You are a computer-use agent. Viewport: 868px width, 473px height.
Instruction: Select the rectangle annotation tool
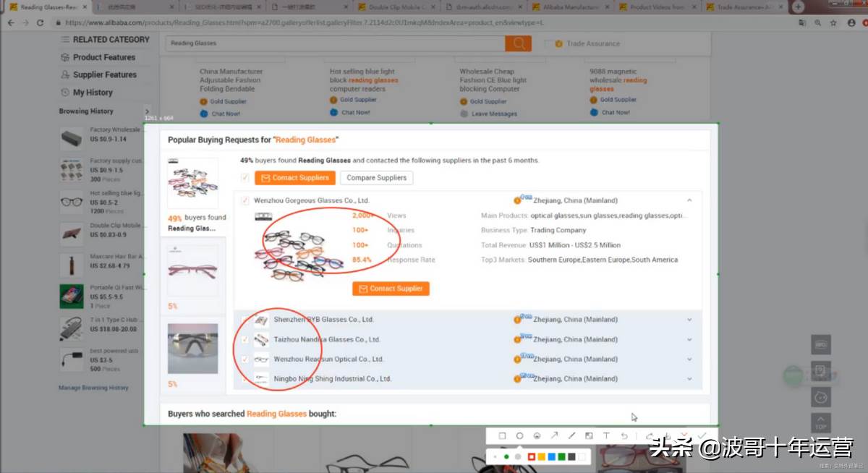[502, 436]
